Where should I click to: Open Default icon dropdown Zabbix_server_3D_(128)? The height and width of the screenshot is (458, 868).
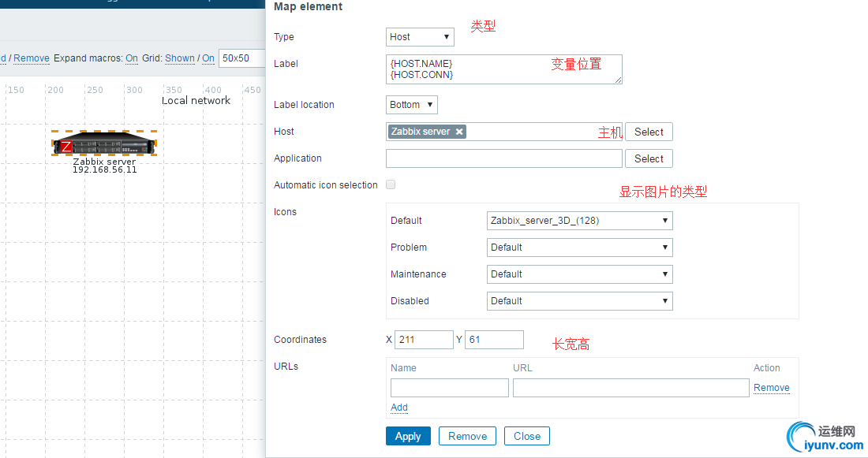tap(580, 221)
